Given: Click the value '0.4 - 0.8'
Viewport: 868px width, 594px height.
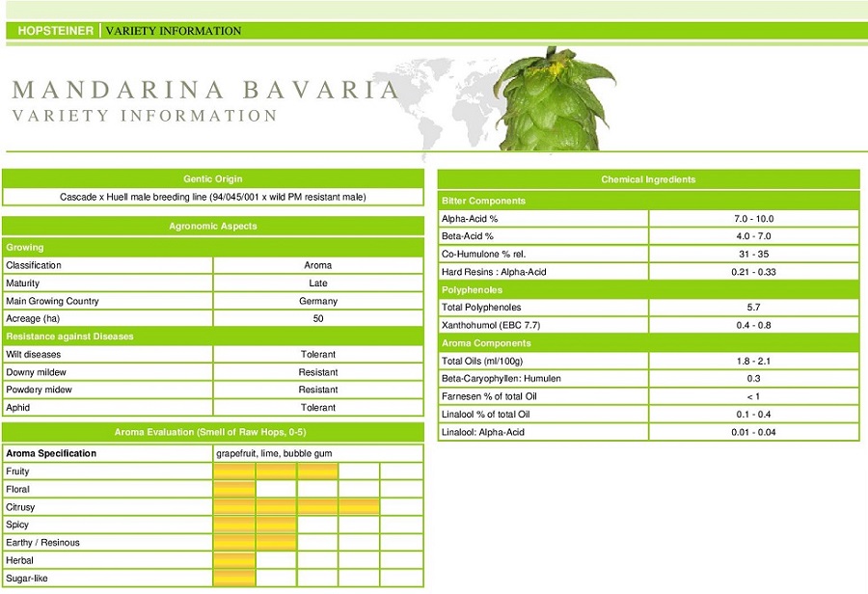Looking at the screenshot, I should click(x=753, y=325).
